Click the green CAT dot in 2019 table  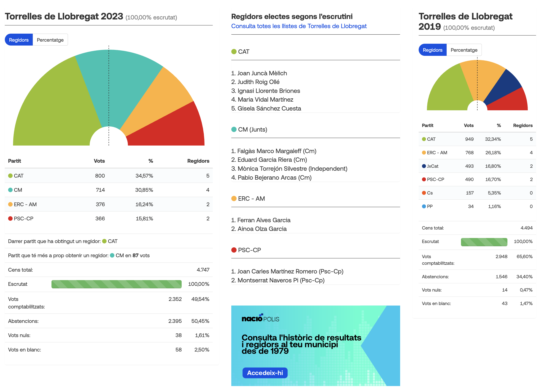424,139
